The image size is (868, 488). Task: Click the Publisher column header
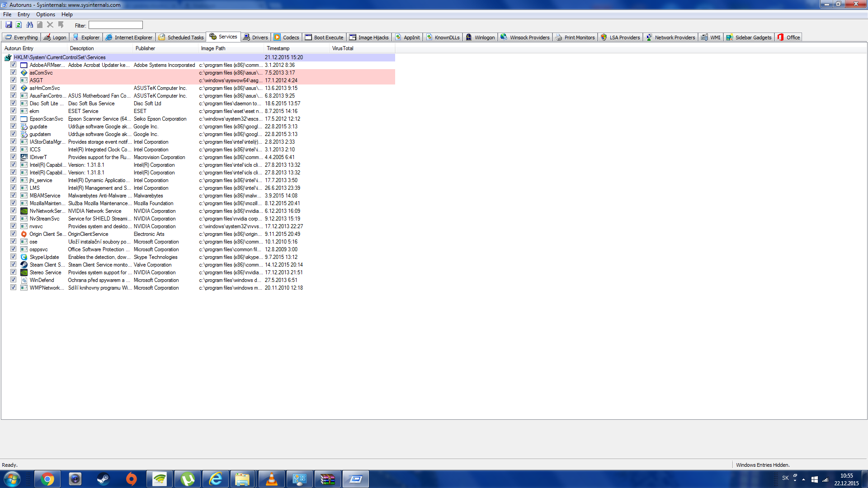(145, 48)
